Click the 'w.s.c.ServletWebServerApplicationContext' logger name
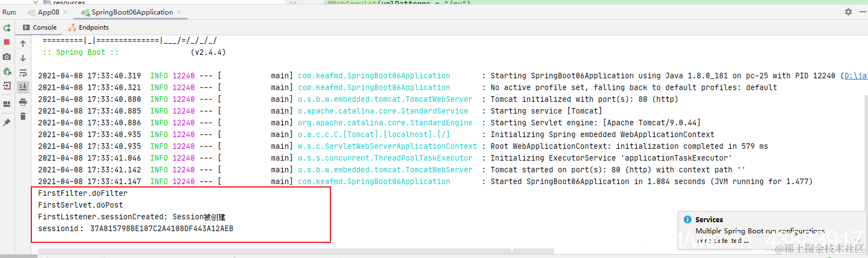Screen dimensions: 868x258 [x=387, y=146]
